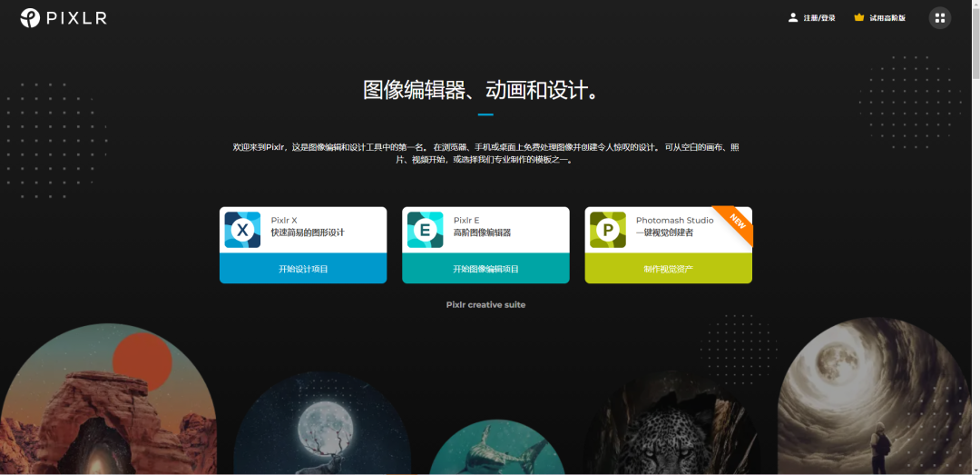Open the moon and deer thumbnail
The height and width of the screenshot is (475, 980).
pyautogui.click(x=322, y=422)
